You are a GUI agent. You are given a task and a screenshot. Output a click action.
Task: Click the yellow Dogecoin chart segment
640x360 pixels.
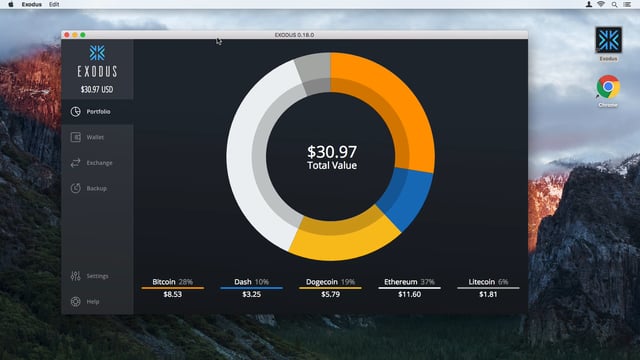tap(342, 241)
